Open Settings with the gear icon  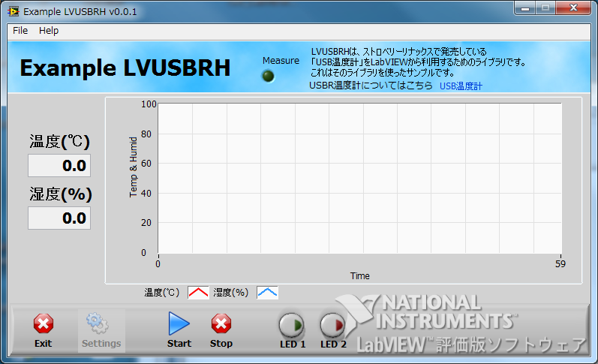click(101, 324)
